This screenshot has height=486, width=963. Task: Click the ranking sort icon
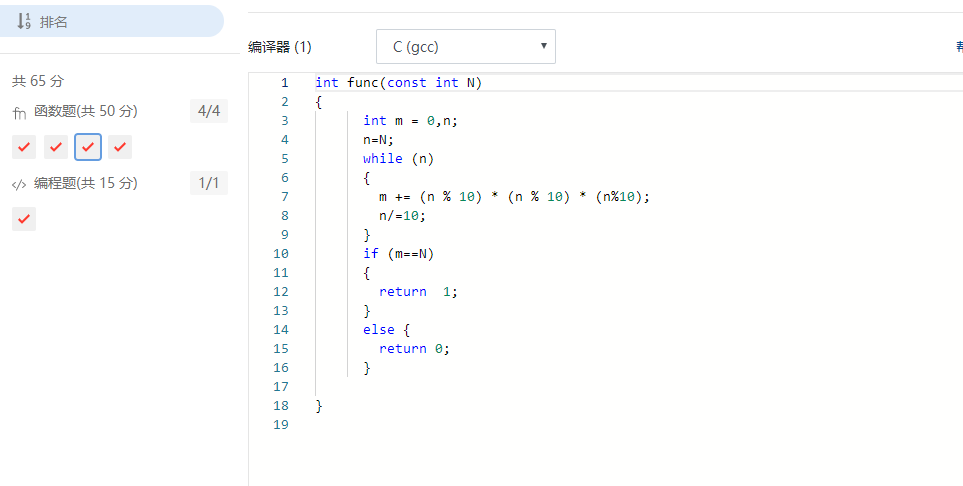(x=24, y=21)
